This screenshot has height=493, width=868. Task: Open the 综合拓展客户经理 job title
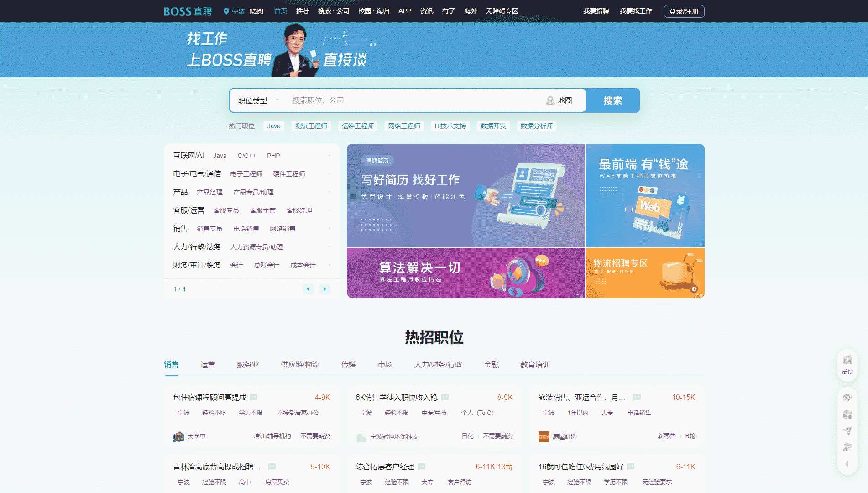[385, 467]
